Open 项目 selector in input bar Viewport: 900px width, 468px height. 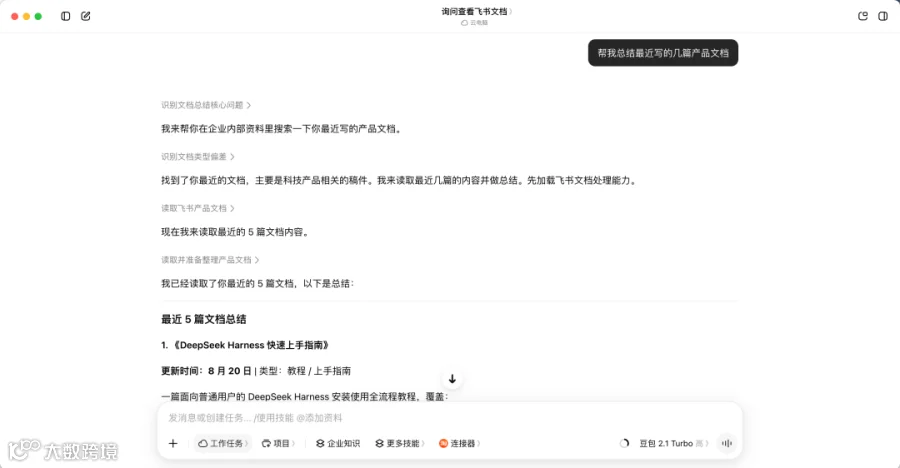278,443
